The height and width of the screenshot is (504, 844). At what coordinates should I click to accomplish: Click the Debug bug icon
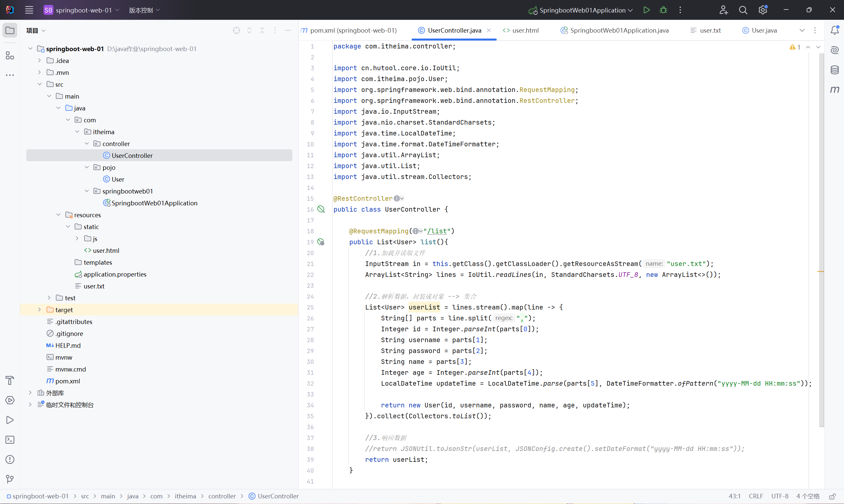[x=663, y=10]
